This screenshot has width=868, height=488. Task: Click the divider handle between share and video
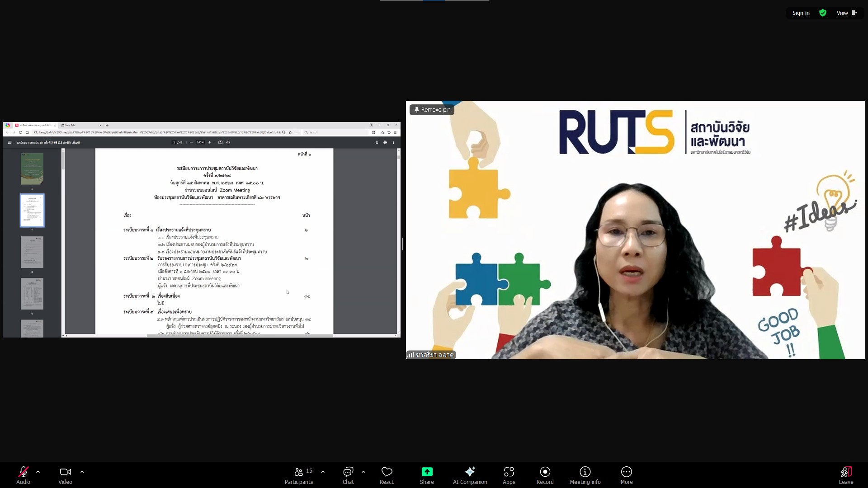[x=403, y=244]
